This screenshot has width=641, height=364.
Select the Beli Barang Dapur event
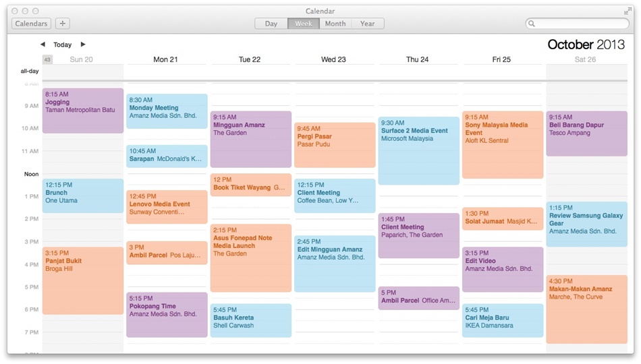586,133
